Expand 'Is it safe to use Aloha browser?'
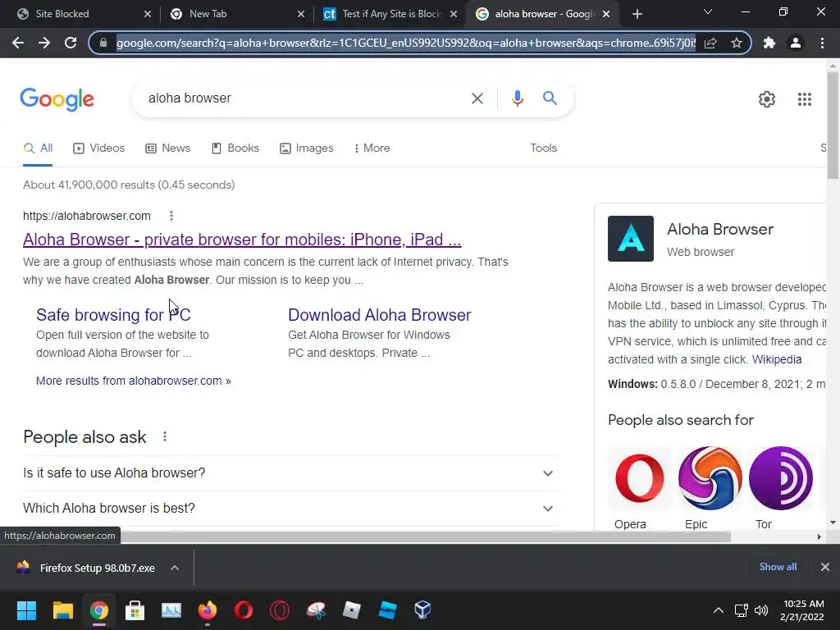Viewport: 840px width, 630px height. tap(290, 473)
